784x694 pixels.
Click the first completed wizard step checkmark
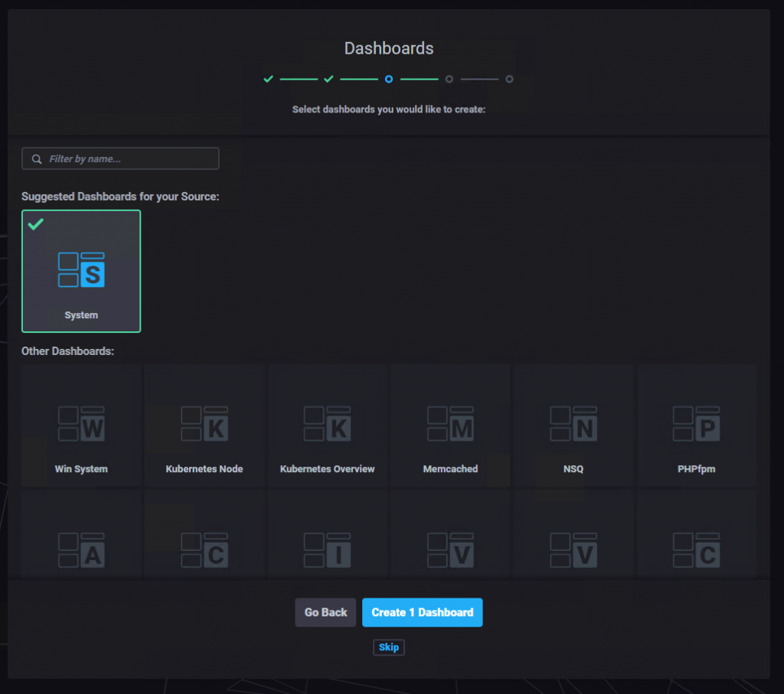click(x=269, y=79)
